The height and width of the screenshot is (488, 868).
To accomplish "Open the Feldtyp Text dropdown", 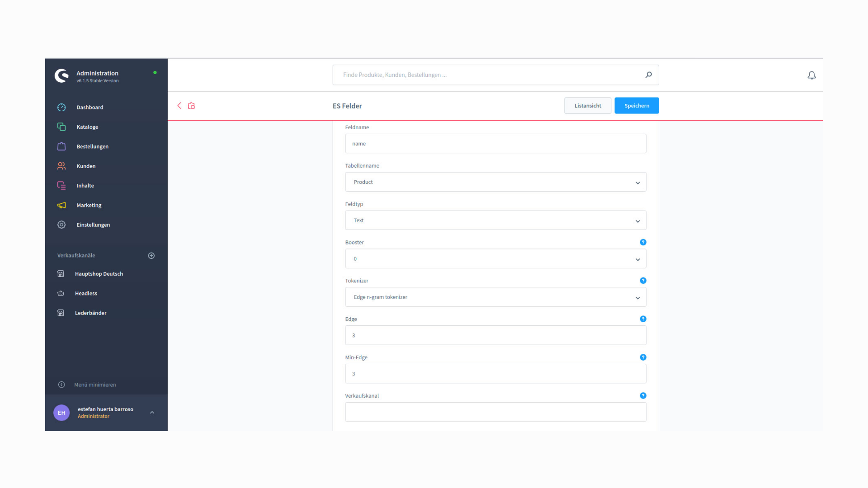I will click(x=495, y=221).
